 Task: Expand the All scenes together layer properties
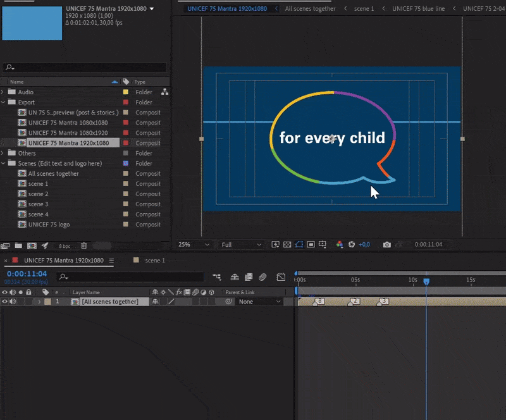point(39,302)
